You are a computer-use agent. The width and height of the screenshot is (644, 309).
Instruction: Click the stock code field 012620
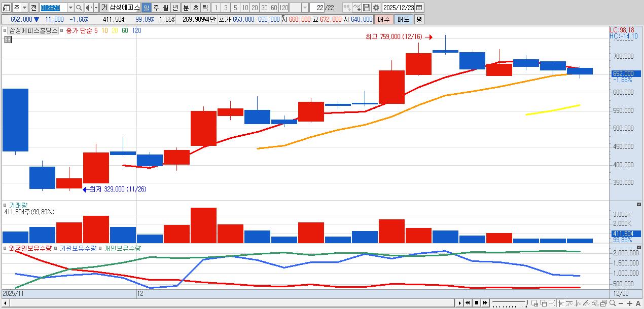coord(53,8)
